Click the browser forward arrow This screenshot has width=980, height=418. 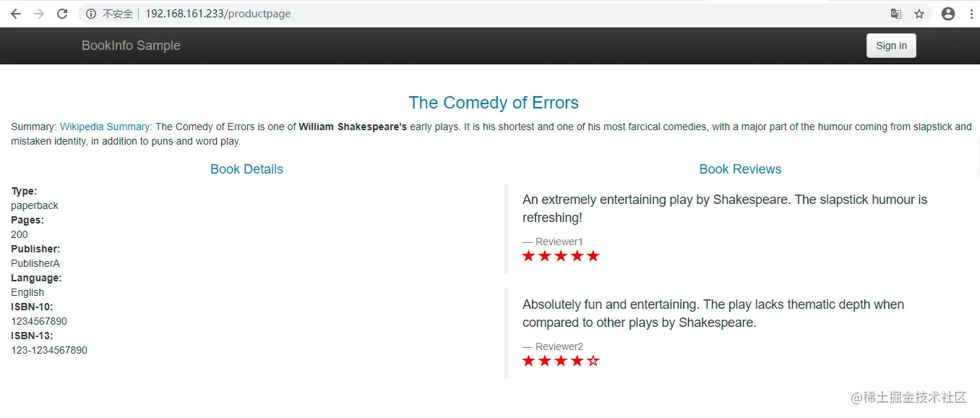39,14
